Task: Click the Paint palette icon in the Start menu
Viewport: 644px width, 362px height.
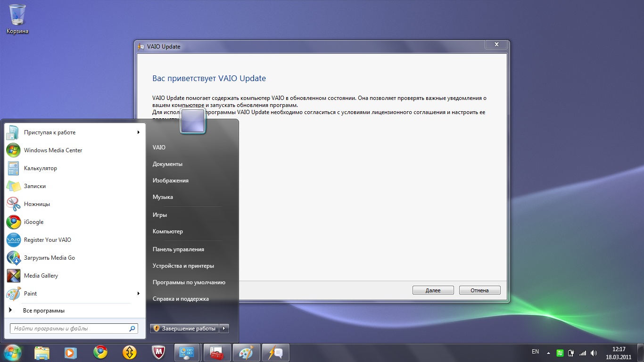Action: [13, 294]
